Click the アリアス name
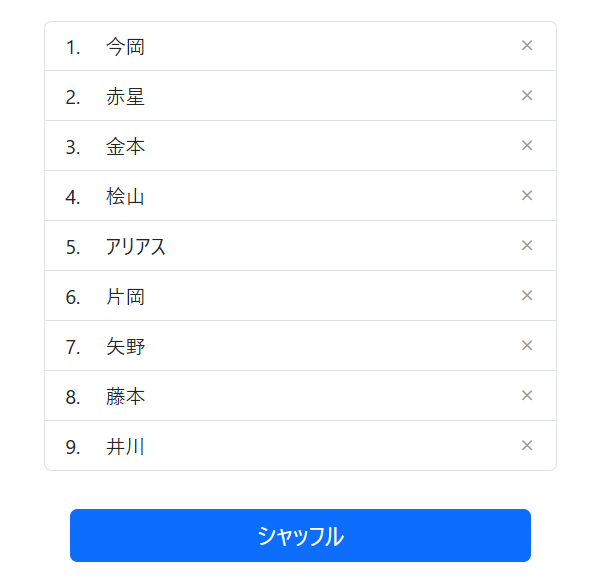The image size is (600, 580). (135, 247)
